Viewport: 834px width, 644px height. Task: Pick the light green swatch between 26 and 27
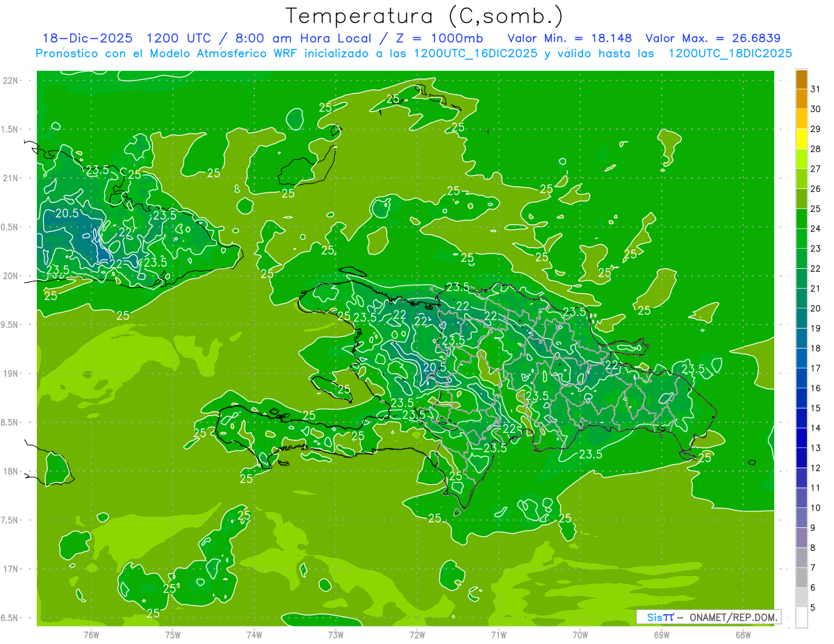tap(801, 179)
